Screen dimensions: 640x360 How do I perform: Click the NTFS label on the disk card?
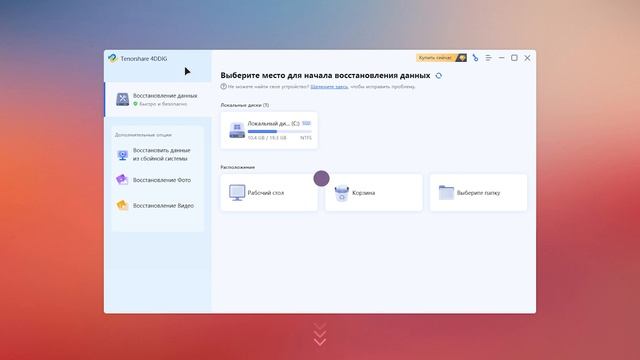click(306, 138)
